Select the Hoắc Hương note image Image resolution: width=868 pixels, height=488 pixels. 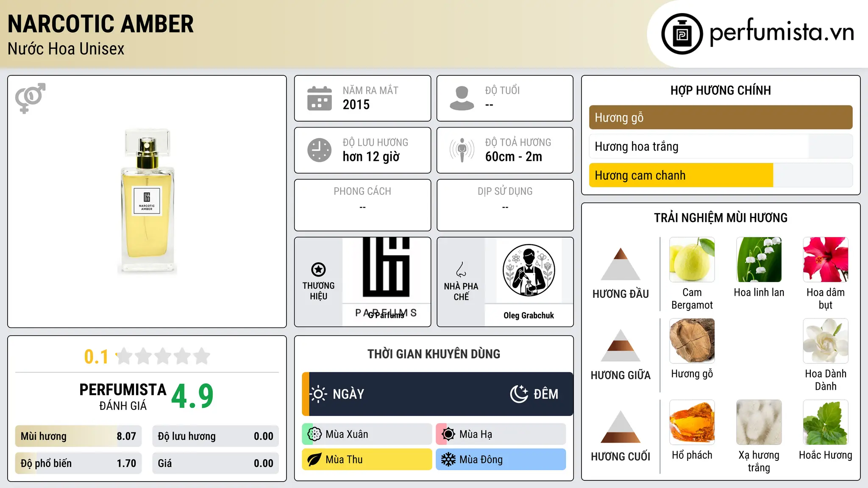pyautogui.click(x=826, y=422)
